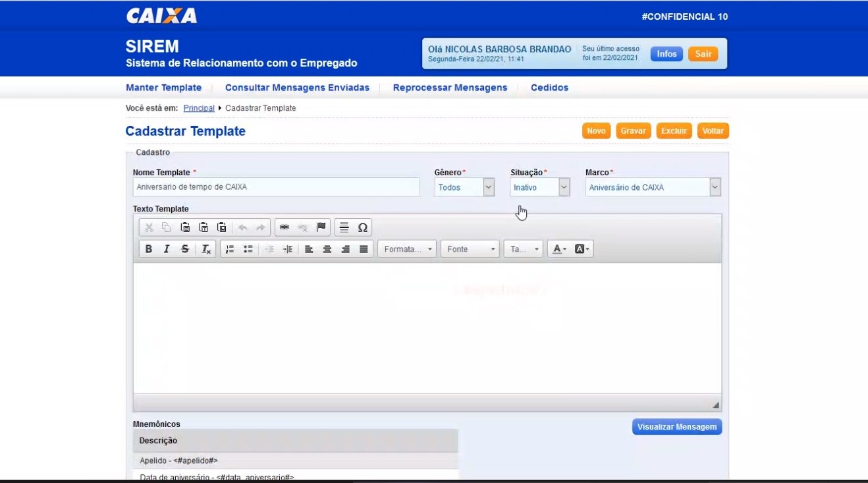Click the Copy icon in editor toolbar

click(x=167, y=227)
